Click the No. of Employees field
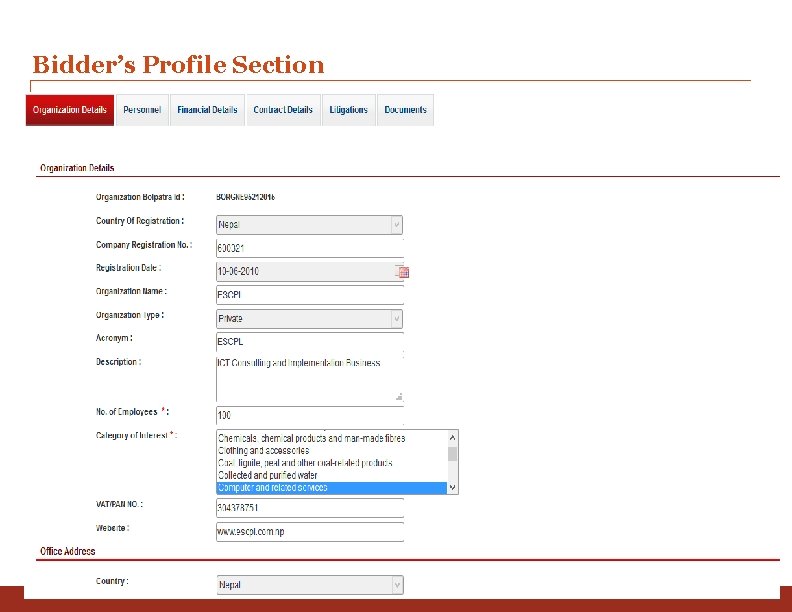The image size is (792, 612). (x=310, y=415)
